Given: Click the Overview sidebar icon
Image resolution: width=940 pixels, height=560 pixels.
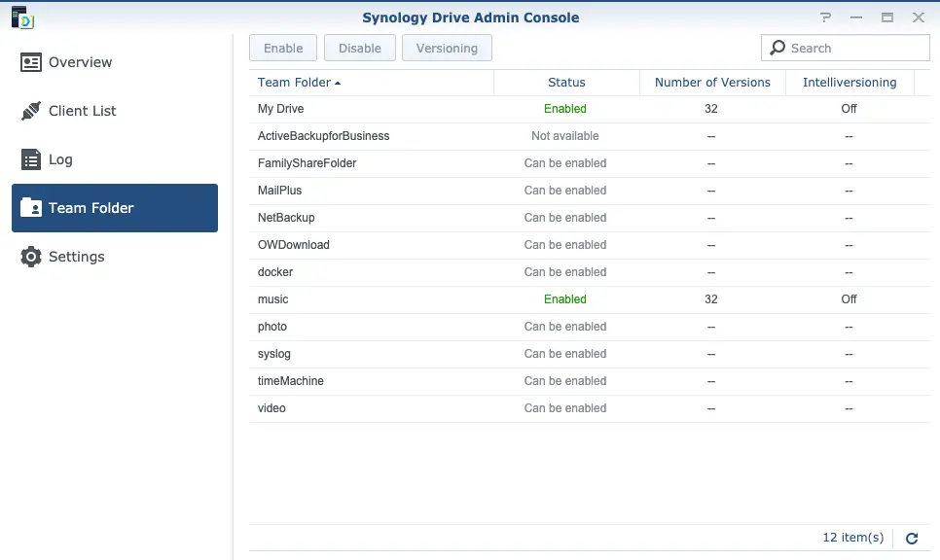Looking at the screenshot, I should pos(30,62).
